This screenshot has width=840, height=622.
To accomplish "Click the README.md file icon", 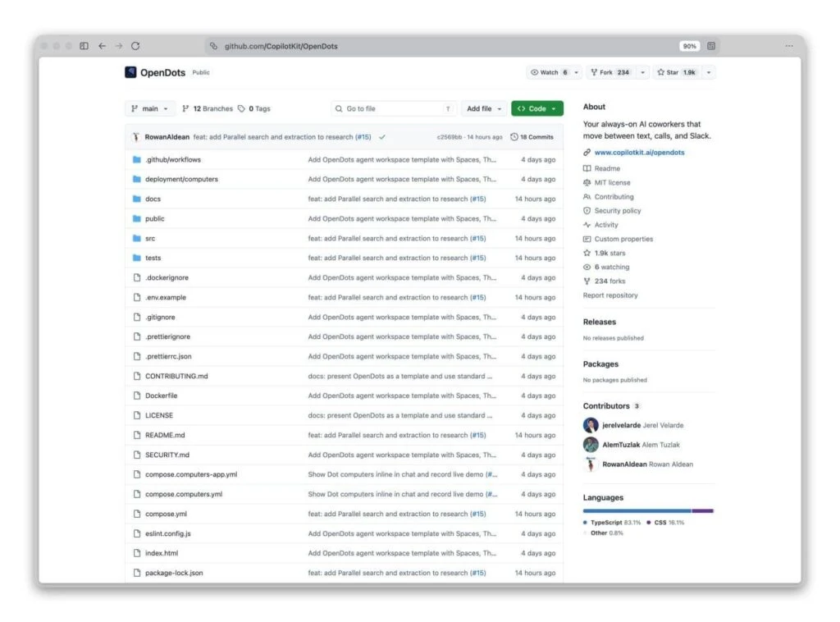I will [x=137, y=435].
